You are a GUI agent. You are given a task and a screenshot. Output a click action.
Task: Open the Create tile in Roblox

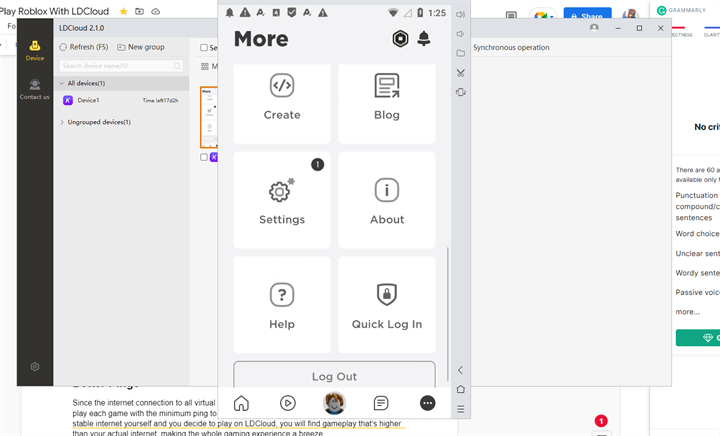pos(282,103)
